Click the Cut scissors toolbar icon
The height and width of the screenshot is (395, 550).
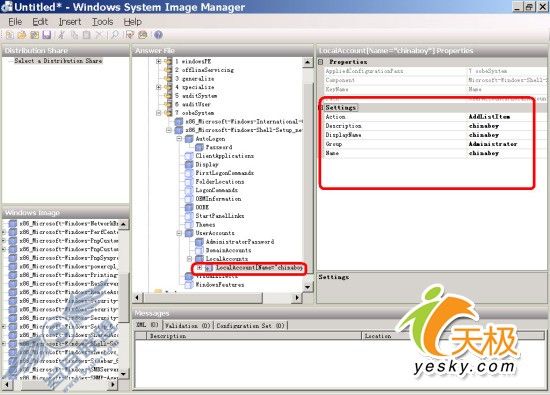point(61,35)
